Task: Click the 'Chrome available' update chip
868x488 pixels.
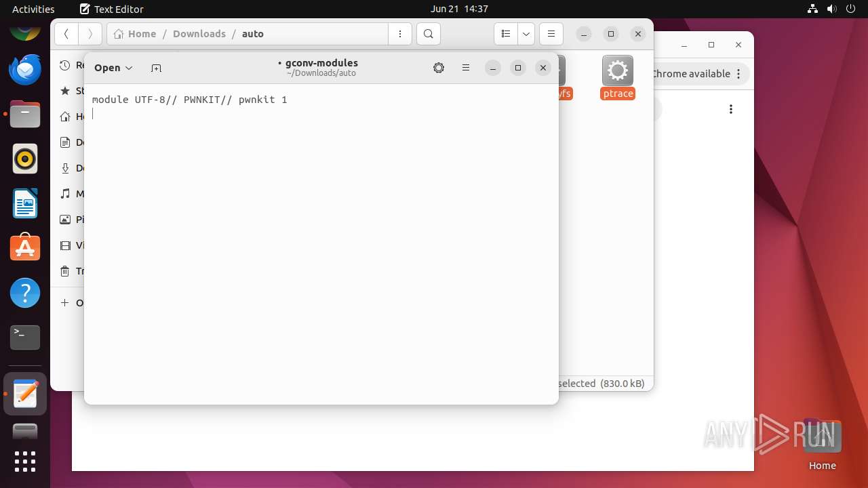Action: click(698, 74)
